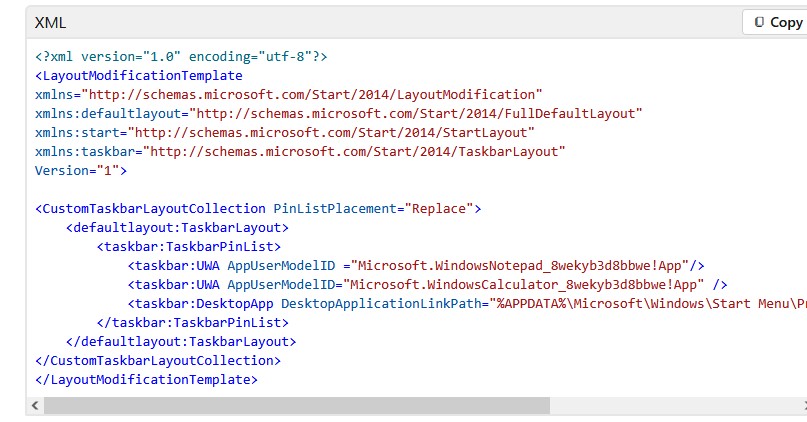The height and width of the screenshot is (422, 807).
Task: Click the xmlns:defaultlayout FullDefaultLayout line
Action: pos(339,114)
